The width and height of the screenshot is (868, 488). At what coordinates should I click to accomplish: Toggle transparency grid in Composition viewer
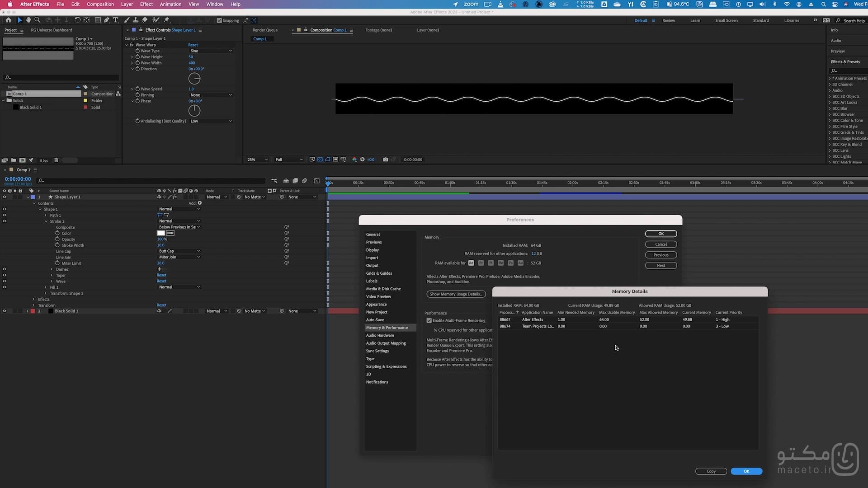pos(320,160)
